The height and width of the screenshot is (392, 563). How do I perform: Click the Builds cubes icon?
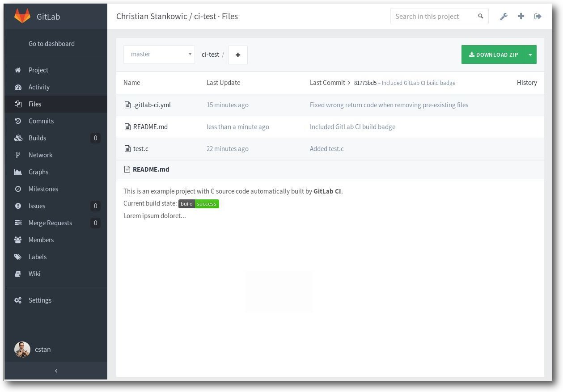click(x=18, y=138)
